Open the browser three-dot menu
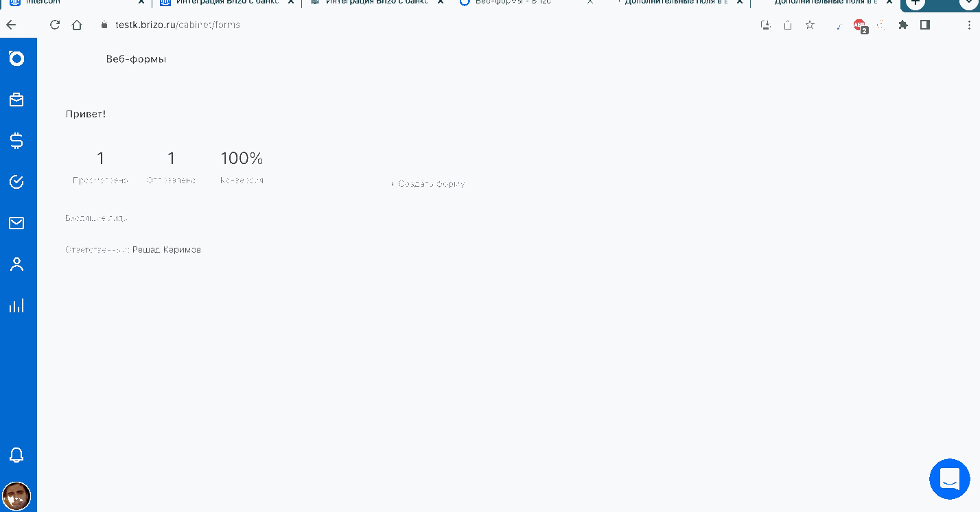 [970, 25]
